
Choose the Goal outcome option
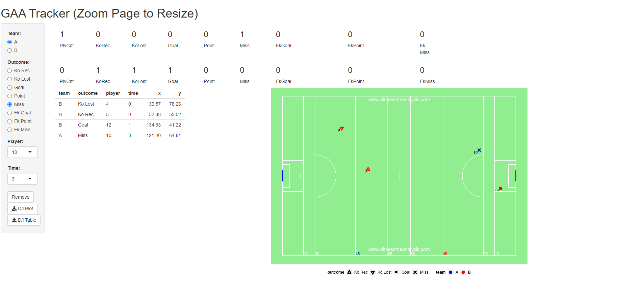[10, 87]
